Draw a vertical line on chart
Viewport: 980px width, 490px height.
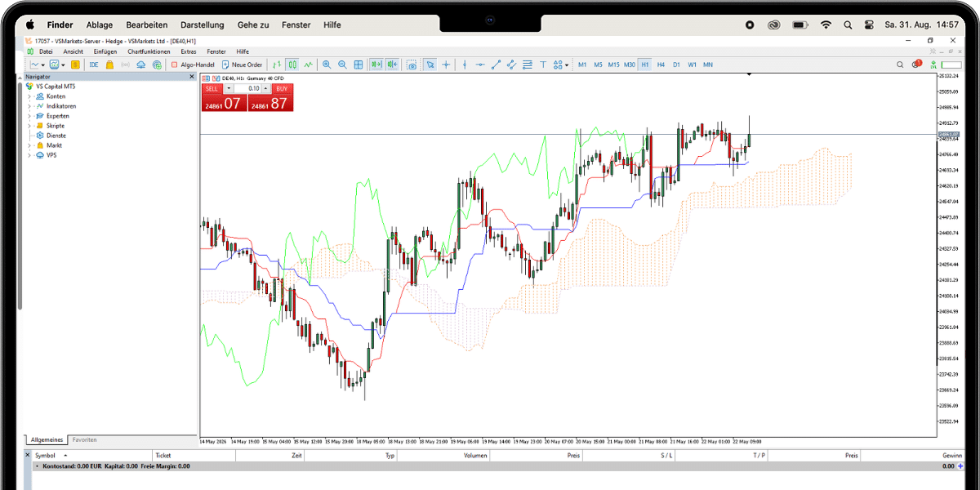(x=465, y=65)
